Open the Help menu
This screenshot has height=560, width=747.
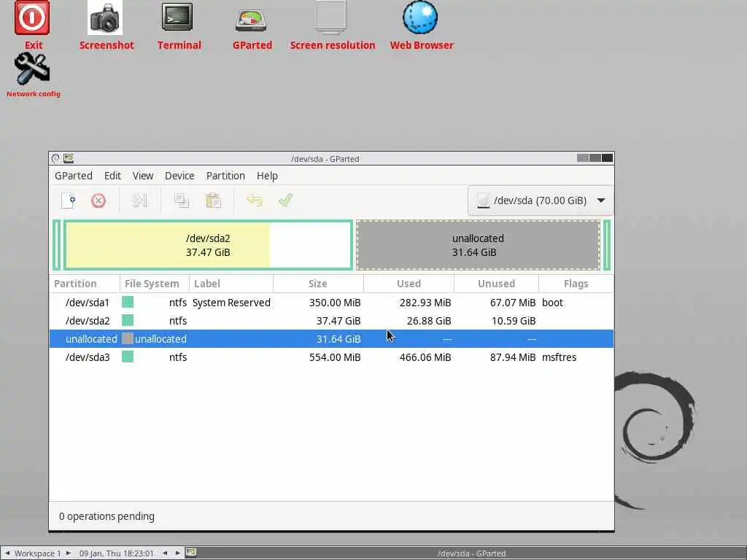coord(267,176)
